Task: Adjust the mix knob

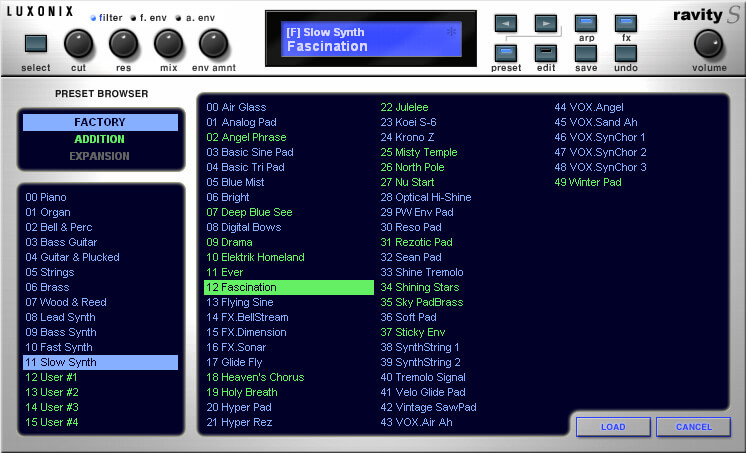Action: pos(168,44)
